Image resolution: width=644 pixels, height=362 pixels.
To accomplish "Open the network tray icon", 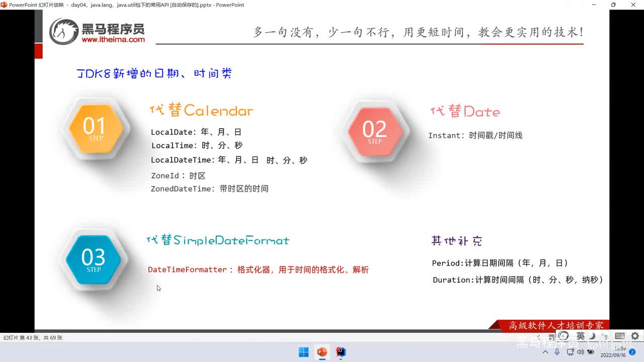I will (x=570, y=352).
